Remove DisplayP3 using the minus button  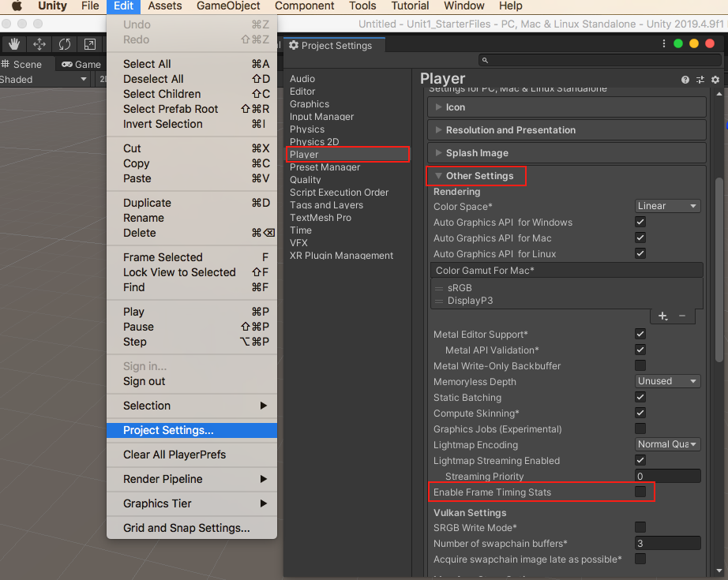pyautogui.click(x=681, y=316)
